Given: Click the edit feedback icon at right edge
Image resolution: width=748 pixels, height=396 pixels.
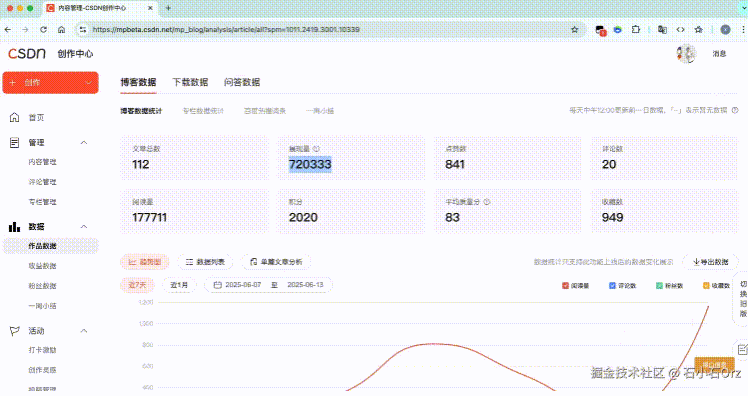Looking at the screenshot, I should (x=742, y=350).
